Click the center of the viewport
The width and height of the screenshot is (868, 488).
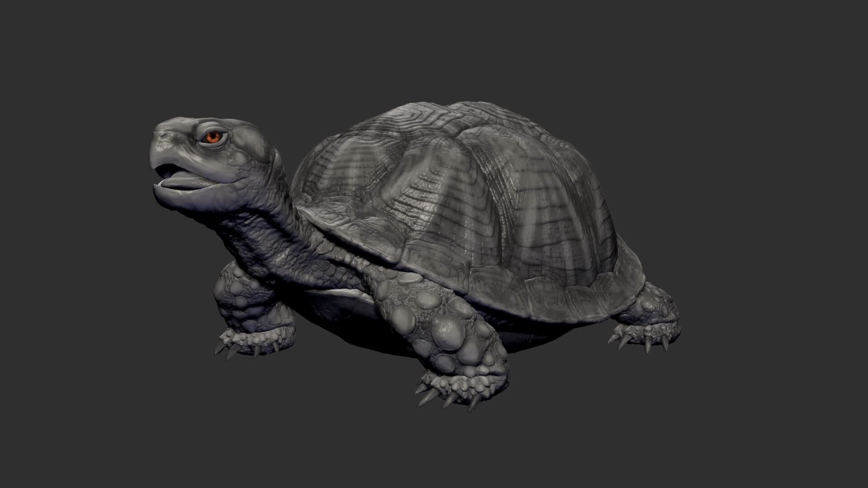[x=434, y=244]
